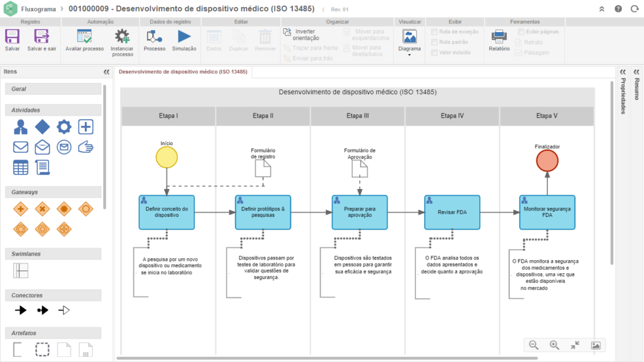Open the Diagrama view dropdown
Image resolution: width=644 pixels, height=362 pixels.
(409, 43)
